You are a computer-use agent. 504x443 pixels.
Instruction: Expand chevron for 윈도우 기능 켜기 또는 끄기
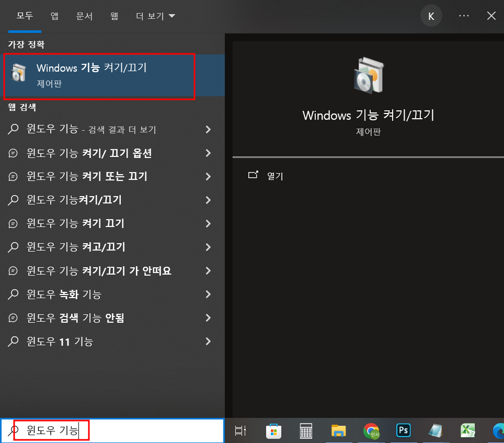pos(208,176)
